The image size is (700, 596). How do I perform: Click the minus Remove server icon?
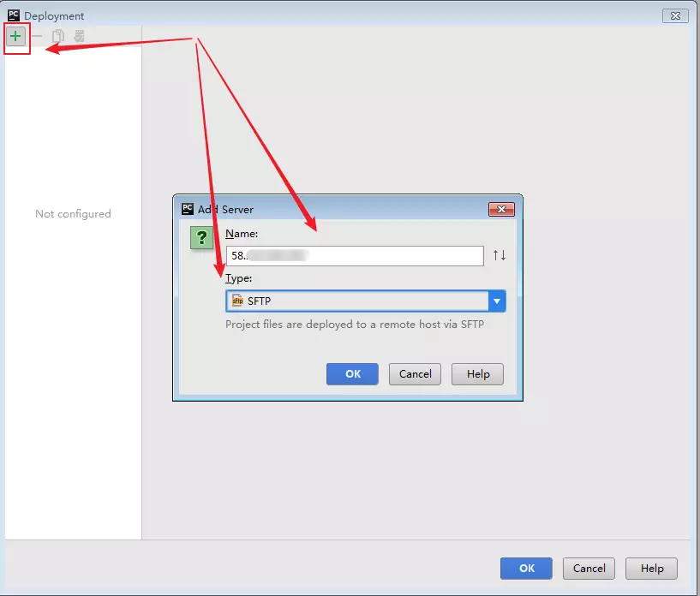[x=37, y=36]
